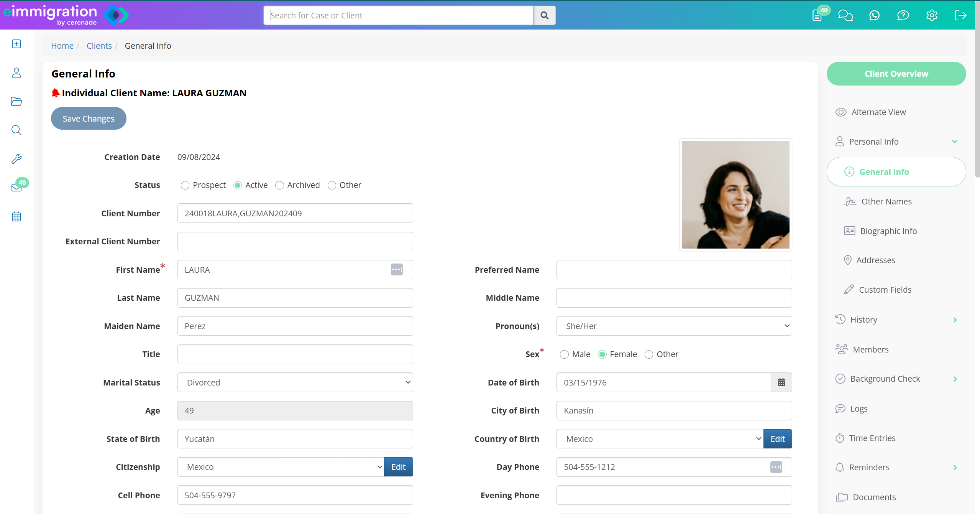
Task: Open the Marital Status dropdown
Action: (295, 382)
